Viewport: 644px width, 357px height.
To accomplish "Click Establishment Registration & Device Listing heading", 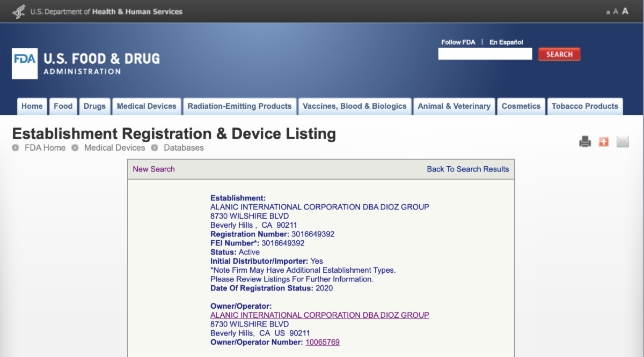I will coord(174,133).
